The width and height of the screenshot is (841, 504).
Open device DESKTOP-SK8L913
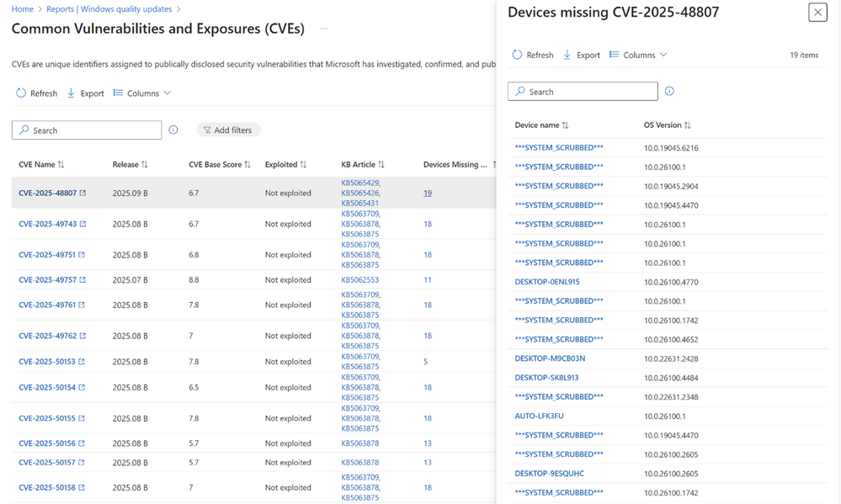pyautogui.click(x=546, y=378)
